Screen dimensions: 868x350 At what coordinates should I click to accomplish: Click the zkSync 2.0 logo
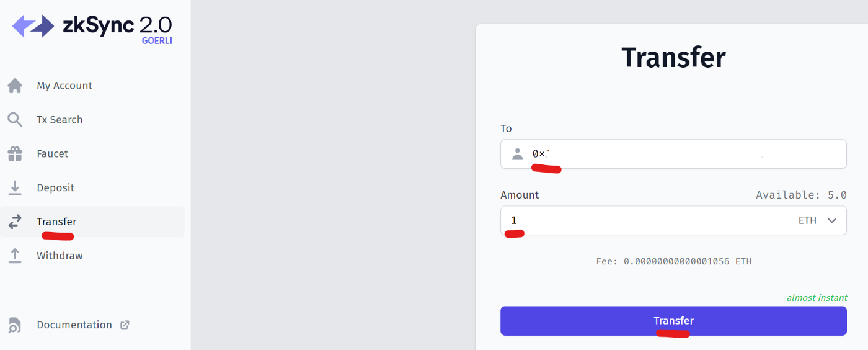click(92, 27)
